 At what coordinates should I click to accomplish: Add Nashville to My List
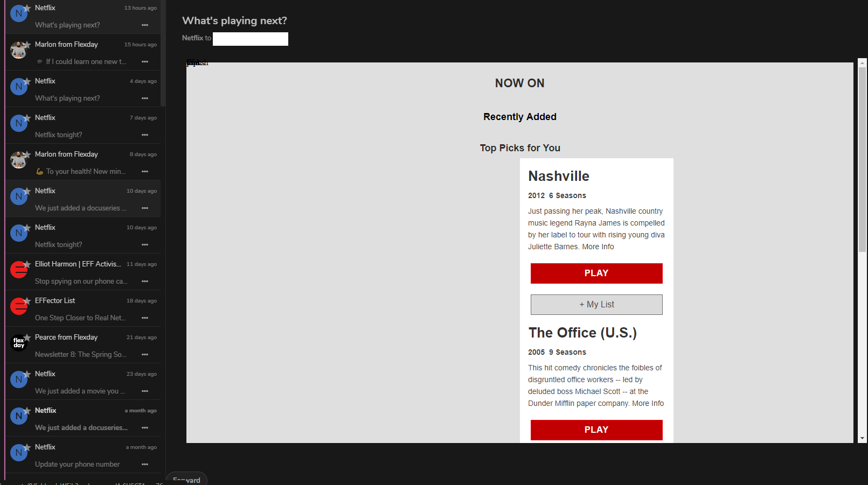(596, 305)
